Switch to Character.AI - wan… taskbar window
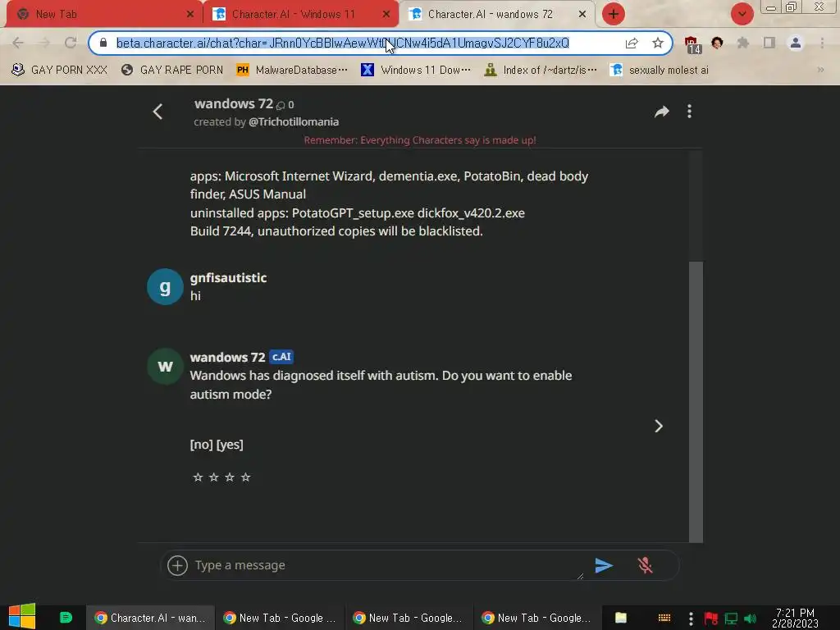The height and width of the screenshot is (630, 840). [150, 618]
